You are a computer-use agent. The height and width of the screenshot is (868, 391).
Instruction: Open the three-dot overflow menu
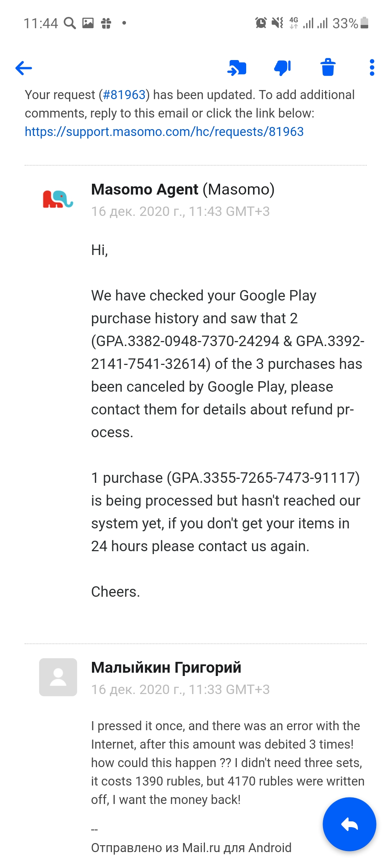point(372,68)
